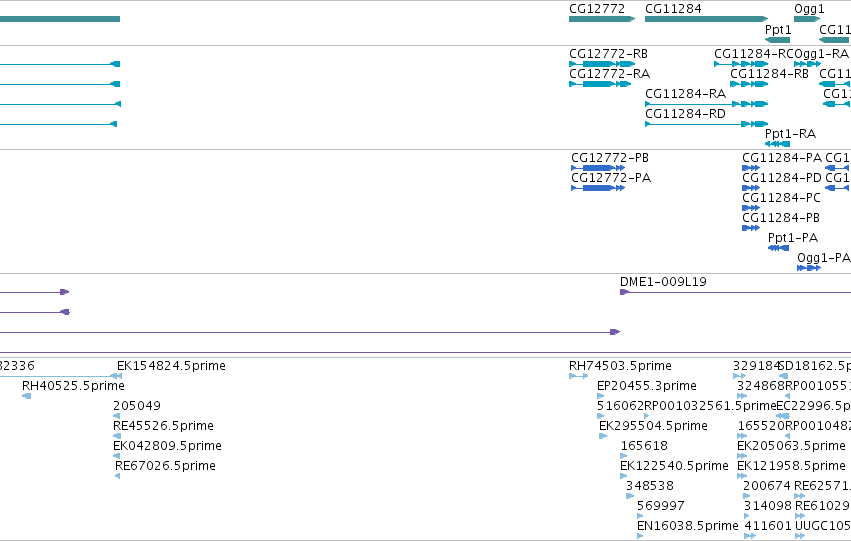
Task: Select the CG12772 gene bar
Action: pos(602,19)
